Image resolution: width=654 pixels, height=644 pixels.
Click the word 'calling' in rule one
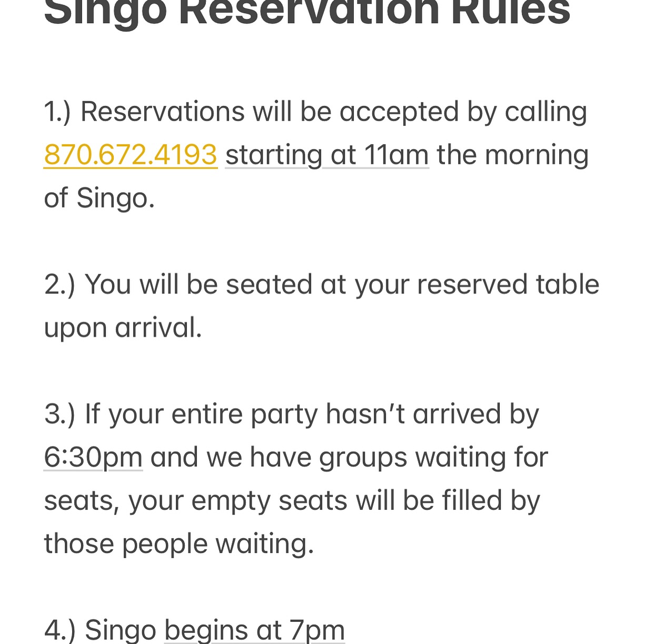546,113
